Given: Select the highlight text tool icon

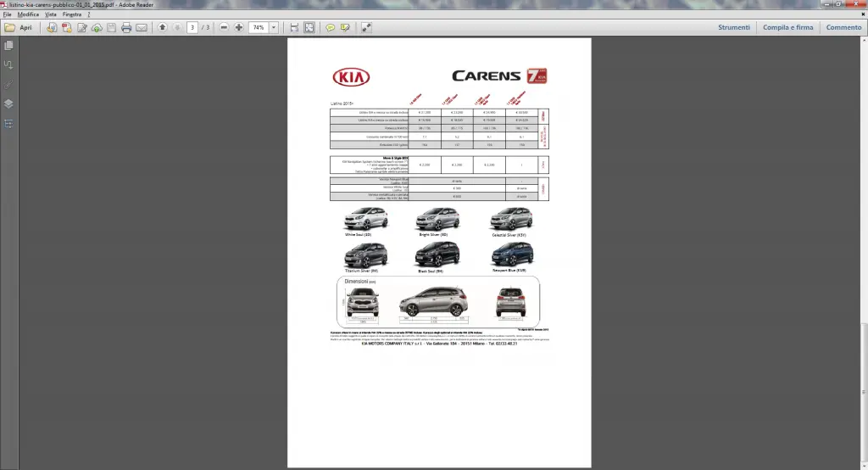Looking at the screenshot, I should [346, 27].
